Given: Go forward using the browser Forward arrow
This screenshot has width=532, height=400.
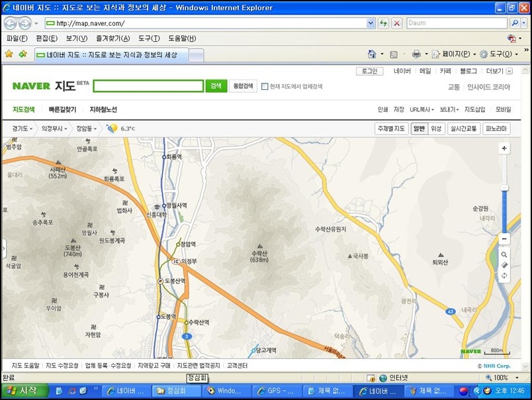Looking at the screenshot, I should (x=24, y=23).
